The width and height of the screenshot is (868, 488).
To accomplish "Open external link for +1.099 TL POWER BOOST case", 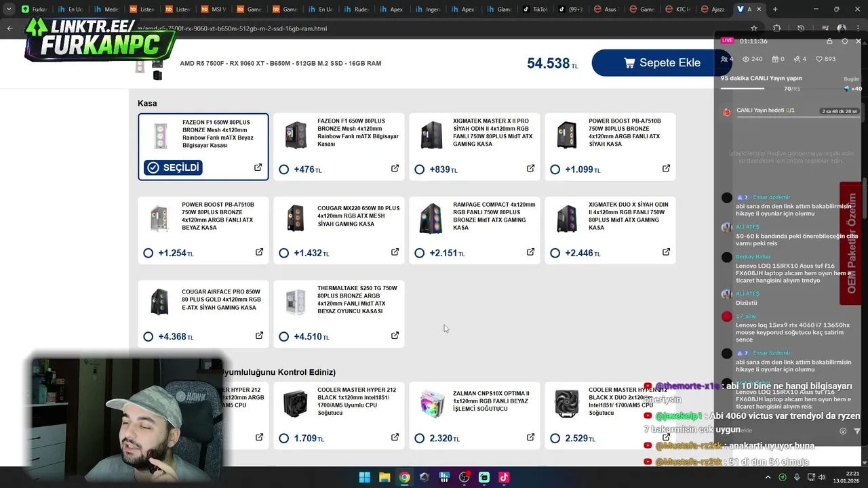I will (x=666, y=168).
